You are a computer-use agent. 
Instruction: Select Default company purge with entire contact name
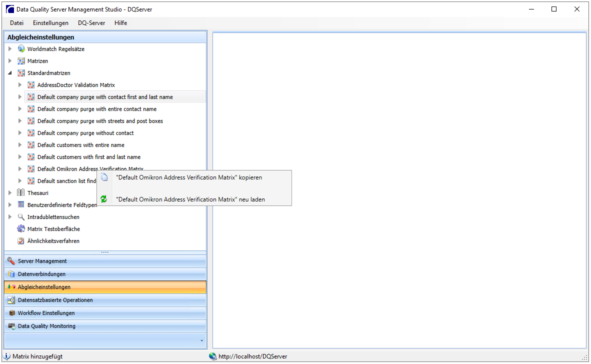coord(97,109)
